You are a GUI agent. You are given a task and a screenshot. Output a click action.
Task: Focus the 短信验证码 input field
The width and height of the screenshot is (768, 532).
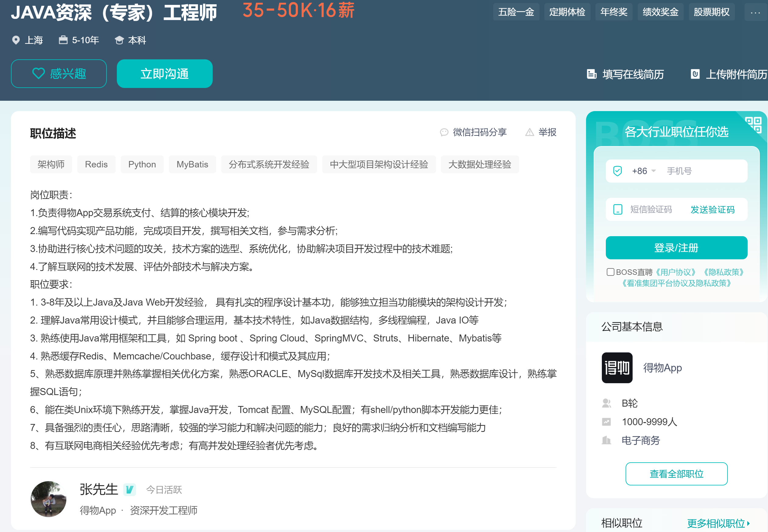coord(651,210)
